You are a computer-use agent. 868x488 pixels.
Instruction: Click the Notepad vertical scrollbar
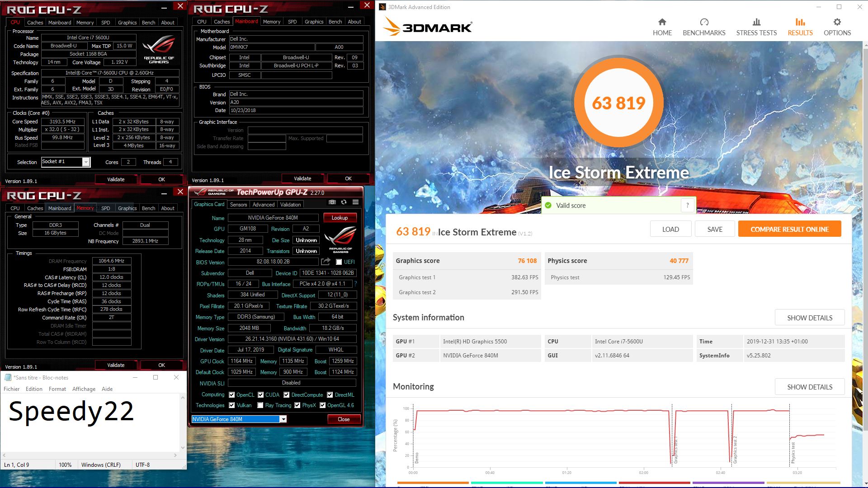[183, 422]
